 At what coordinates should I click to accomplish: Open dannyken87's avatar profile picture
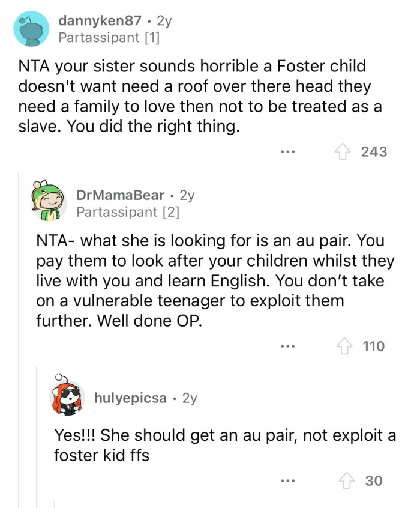(x=31, y=28)
